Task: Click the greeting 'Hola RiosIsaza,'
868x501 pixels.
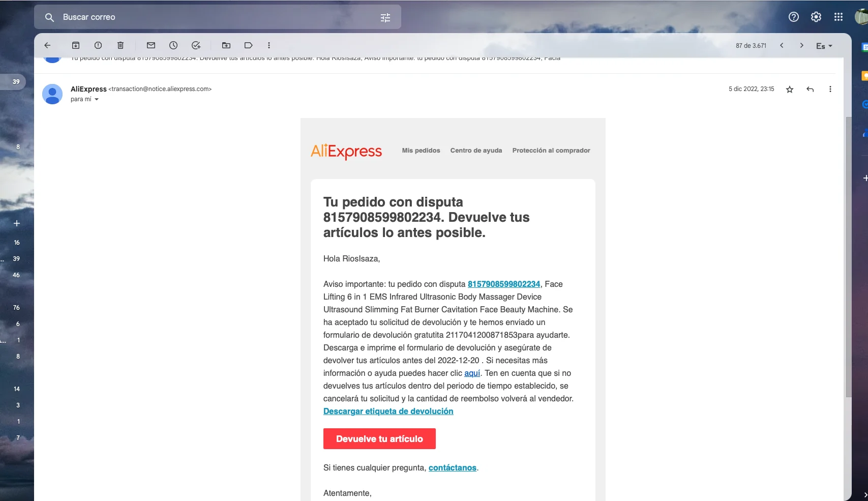Action: click(351, 259)
